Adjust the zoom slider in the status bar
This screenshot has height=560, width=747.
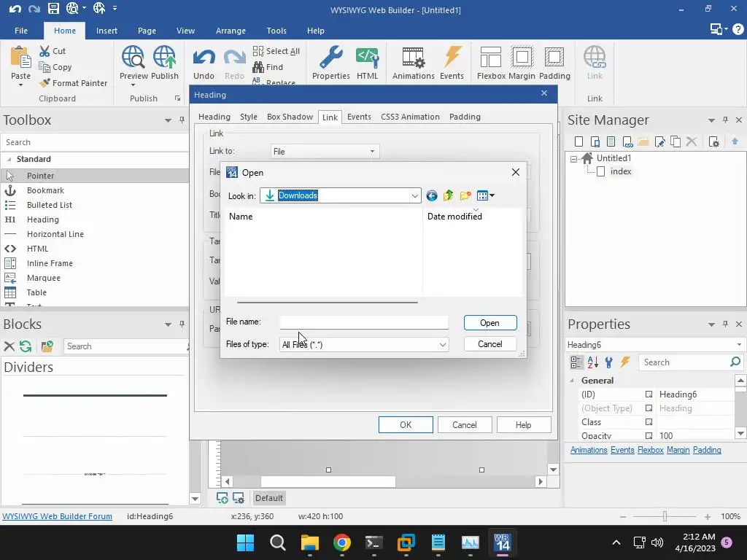(665, 516)
